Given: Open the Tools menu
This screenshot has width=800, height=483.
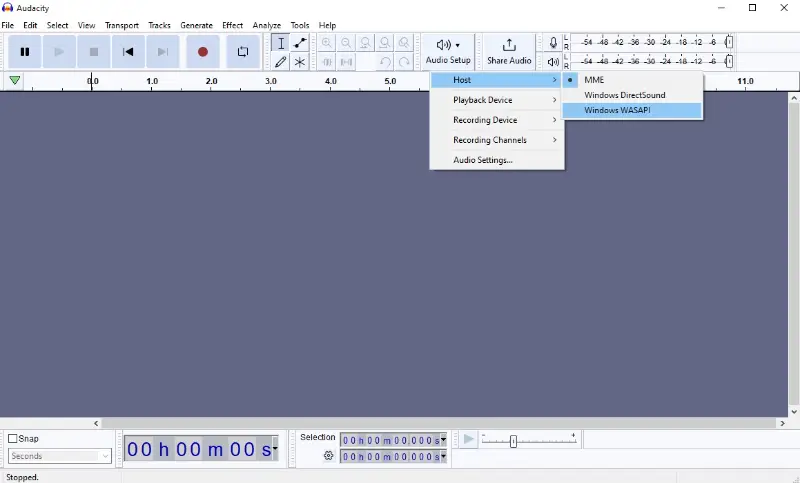Looking at the screenshot, I should click(x=299, y=25).
